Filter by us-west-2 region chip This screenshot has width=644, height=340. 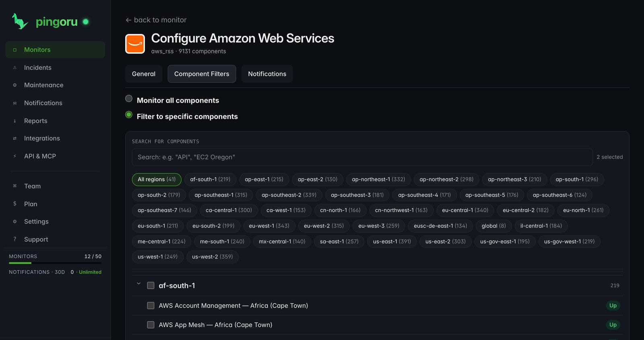[213, 257]
